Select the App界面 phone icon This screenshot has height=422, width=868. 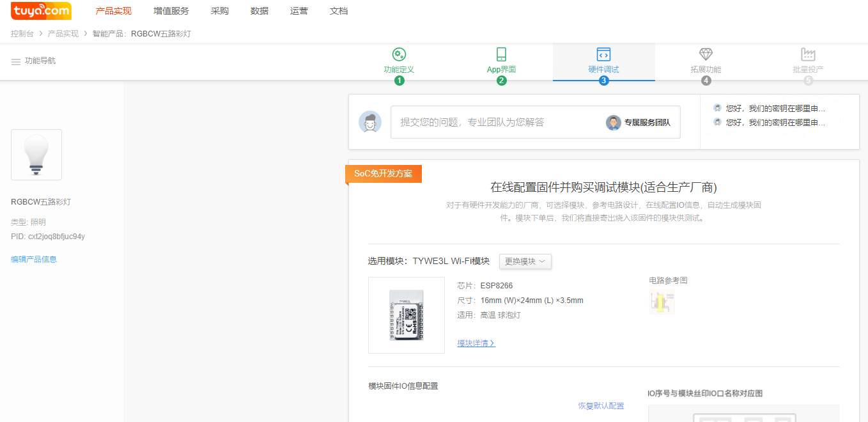(x=501, y=54)
